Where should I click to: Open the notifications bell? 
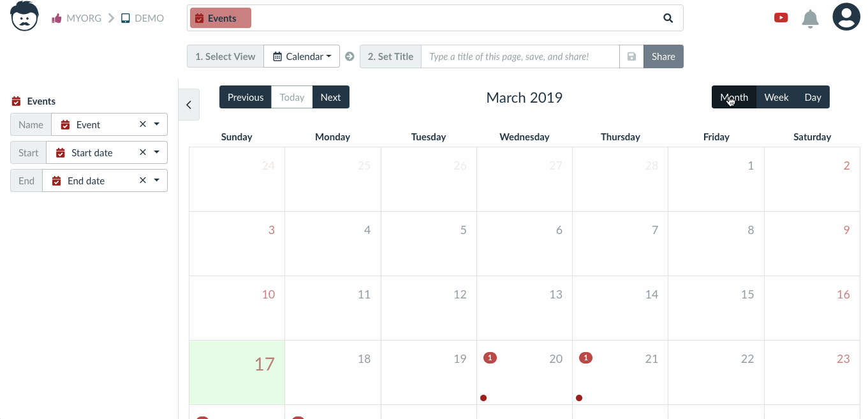(810, 18)
